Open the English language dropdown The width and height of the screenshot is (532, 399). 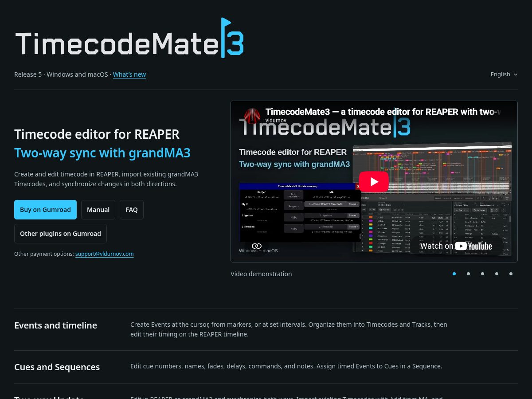pyautogui.click(x=504, y=74)
